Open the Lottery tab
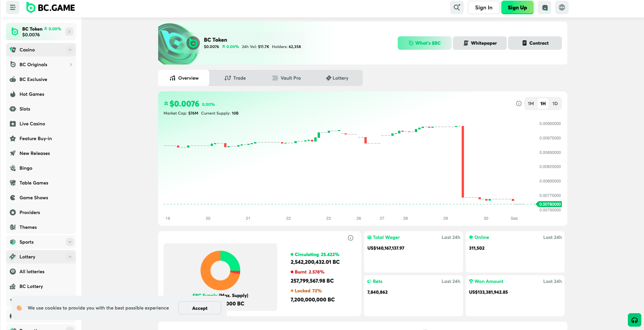This screenshot has width=644, height=330. click(337, 78)
